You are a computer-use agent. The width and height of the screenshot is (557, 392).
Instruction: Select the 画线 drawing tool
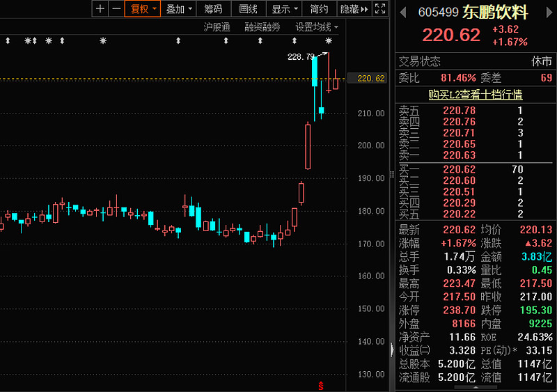(249, 9)
